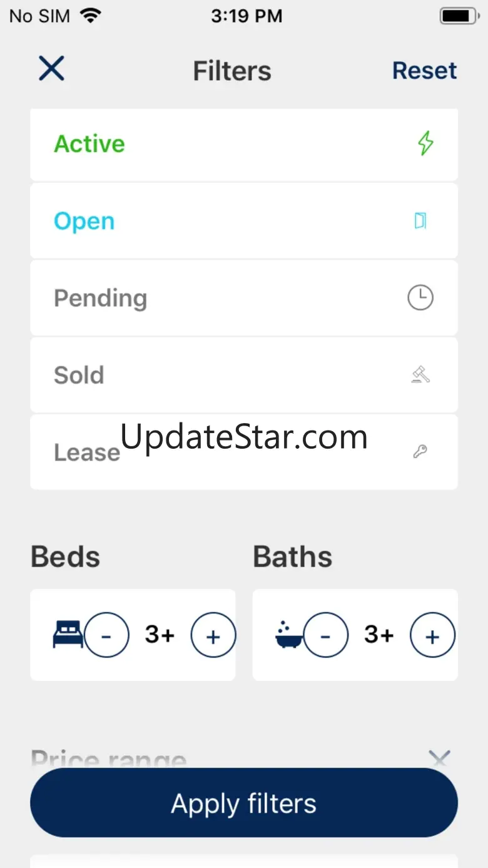Tap the bed icon under Beds
Screen dimensions: 488x868
(x=68, y=635)
